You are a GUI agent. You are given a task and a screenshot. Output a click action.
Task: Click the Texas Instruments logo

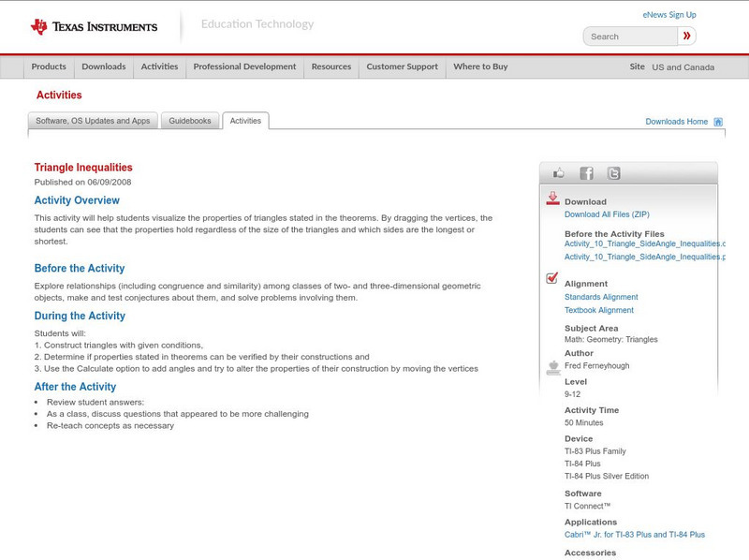(94, 27)
